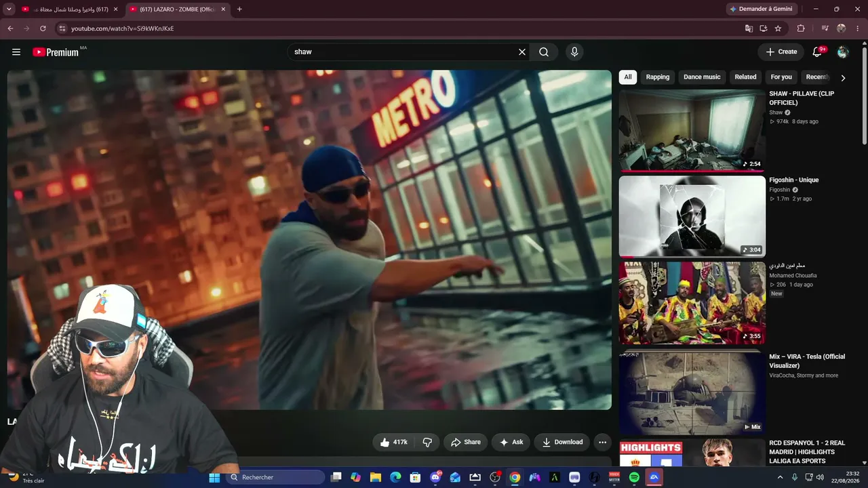868x488 pixels.
Task: Open the YouTube account avatar menu
Action: [x=843, y=52]
